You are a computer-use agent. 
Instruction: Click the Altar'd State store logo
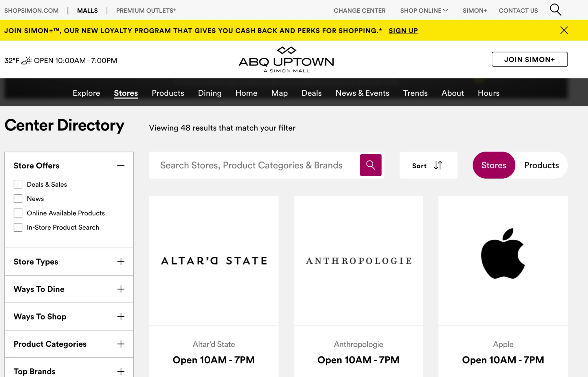[x=214, y=260]
